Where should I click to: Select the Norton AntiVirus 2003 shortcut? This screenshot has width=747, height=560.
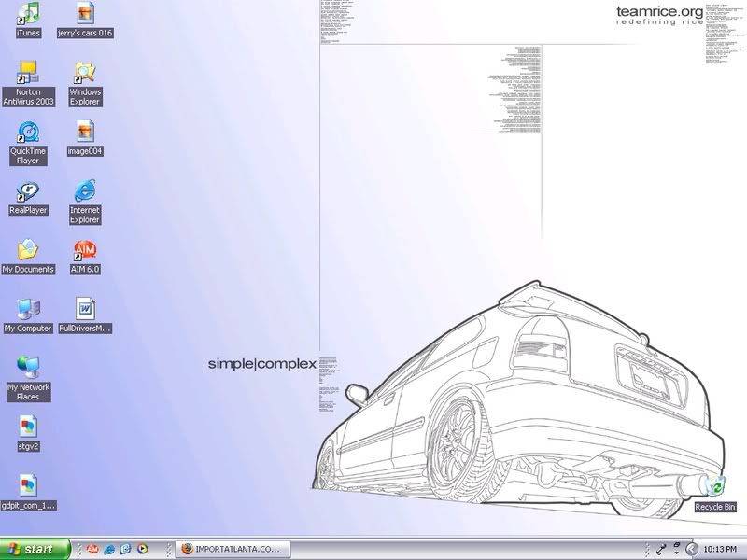pyautogui.click(x=29, y=76)
